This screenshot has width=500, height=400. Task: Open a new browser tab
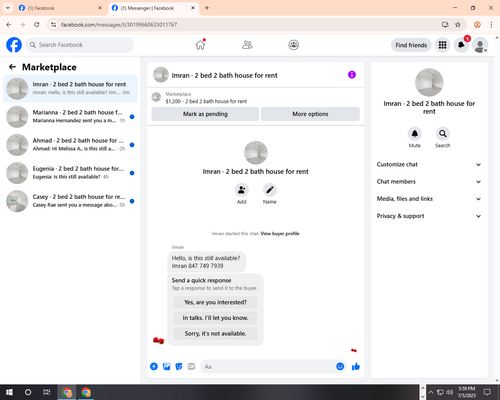(x=207, y=8)
